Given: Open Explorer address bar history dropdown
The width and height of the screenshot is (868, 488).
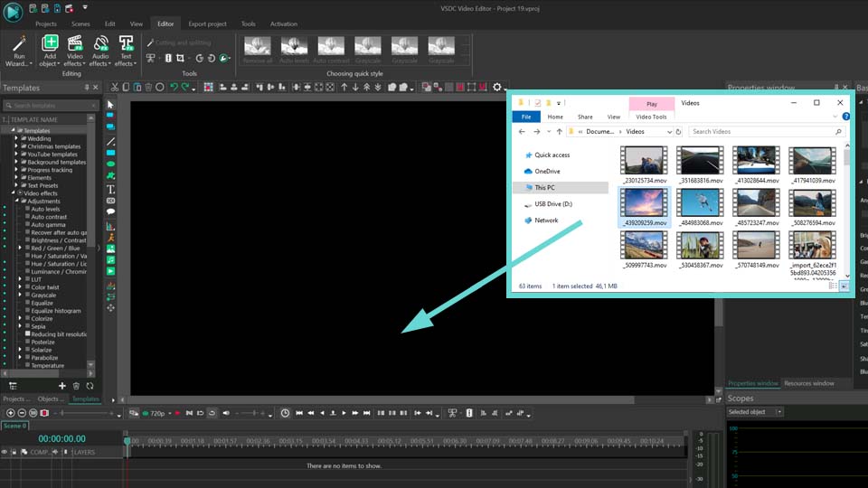Looking at the screenshot, I should pos(669,132).
